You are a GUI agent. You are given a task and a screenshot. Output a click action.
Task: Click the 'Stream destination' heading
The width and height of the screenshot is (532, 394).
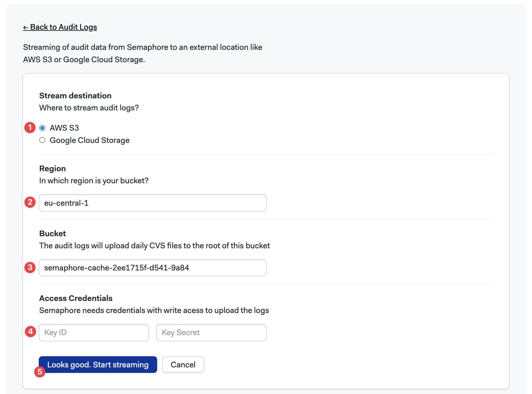tap(75, 96)
